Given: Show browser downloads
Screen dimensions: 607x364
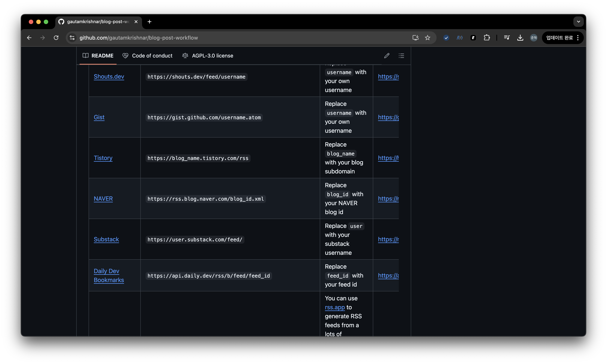Looking at the screenshot, I should pyautogui.click(x=520, y=38).
